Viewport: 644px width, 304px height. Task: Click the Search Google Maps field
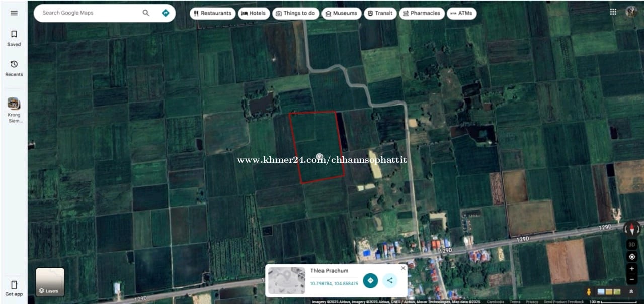[x=88, y=13]
